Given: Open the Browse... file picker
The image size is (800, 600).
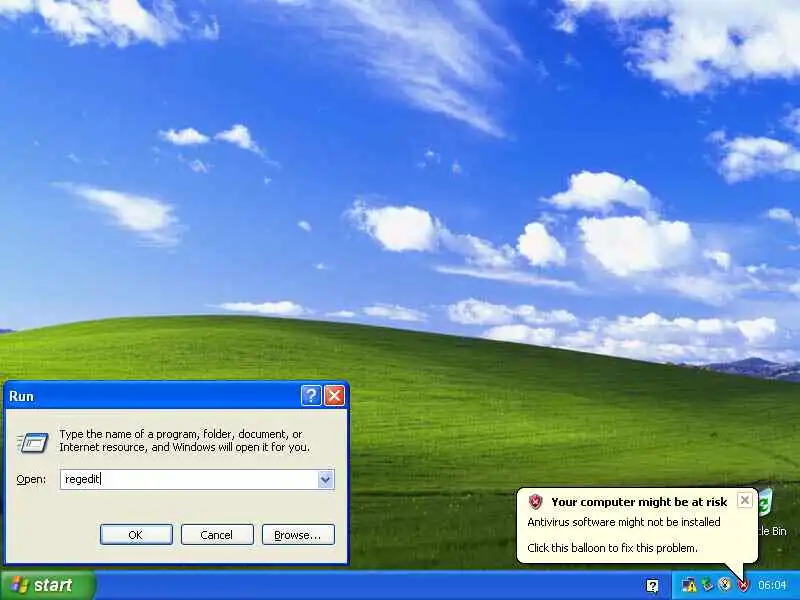Looking at the screenshot, I should click(x=298, y=534).
